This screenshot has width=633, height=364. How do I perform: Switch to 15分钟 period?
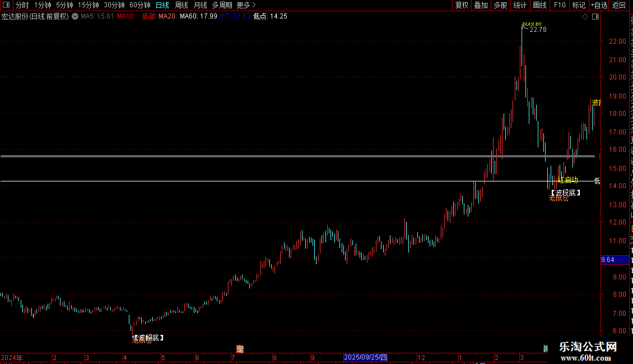pos(89,5)
